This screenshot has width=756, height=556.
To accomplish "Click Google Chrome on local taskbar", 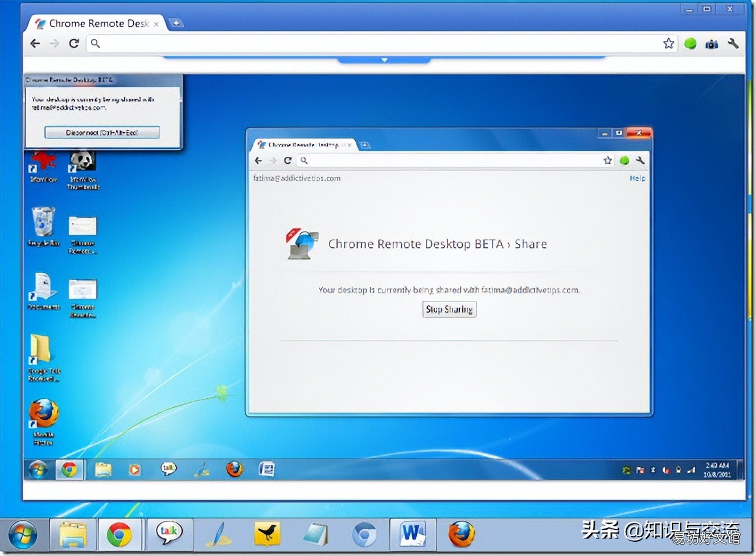I will click(x=120, y=534).
